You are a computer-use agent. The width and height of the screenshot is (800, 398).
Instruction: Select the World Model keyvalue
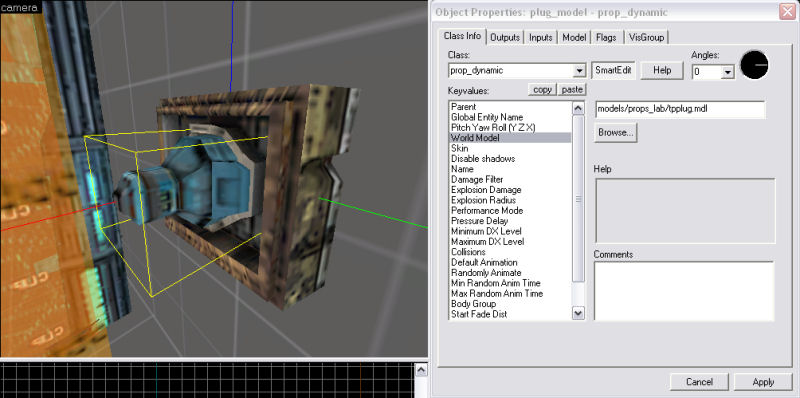pyautogui.click(x=509, y=138)
